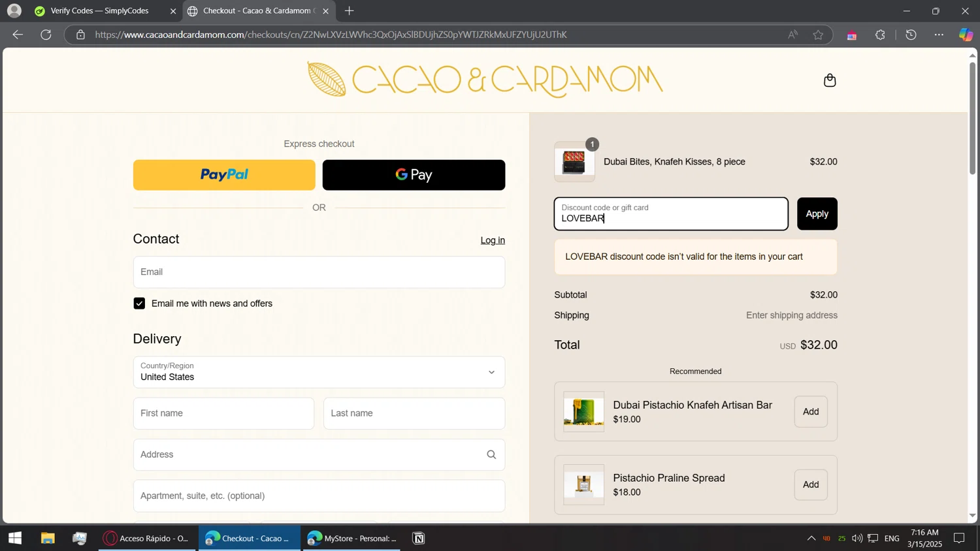The height and width of the screenshot is (551, 980).
Task: Click the browser back arrow
Action: (18, 35)
